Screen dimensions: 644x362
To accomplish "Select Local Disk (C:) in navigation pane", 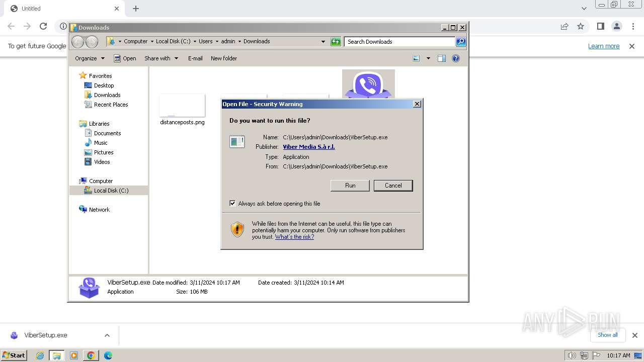I will pyautogui.click(x=111, y=191).
